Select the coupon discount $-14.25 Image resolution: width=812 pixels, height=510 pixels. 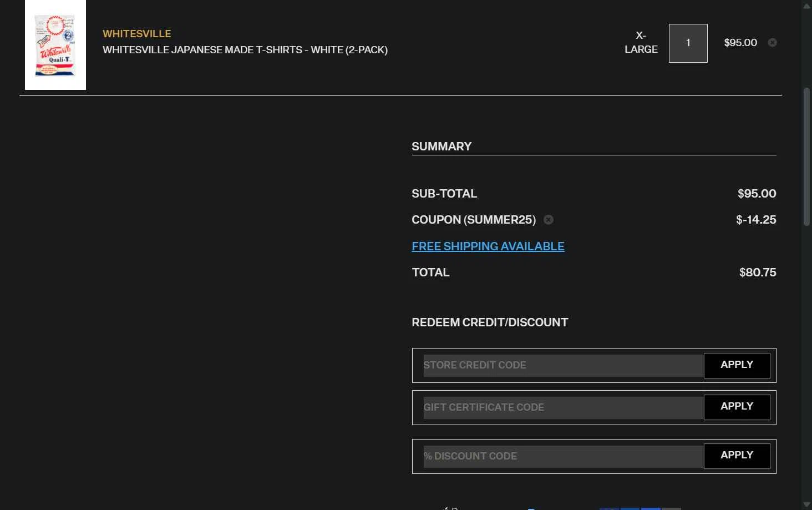click(756, 220)
